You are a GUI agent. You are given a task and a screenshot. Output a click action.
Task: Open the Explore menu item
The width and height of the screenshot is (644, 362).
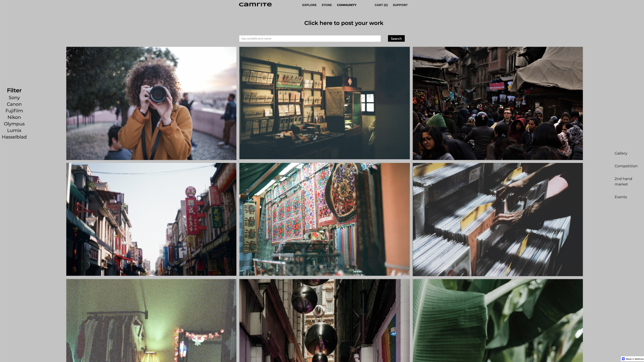(x=309, y=5)
